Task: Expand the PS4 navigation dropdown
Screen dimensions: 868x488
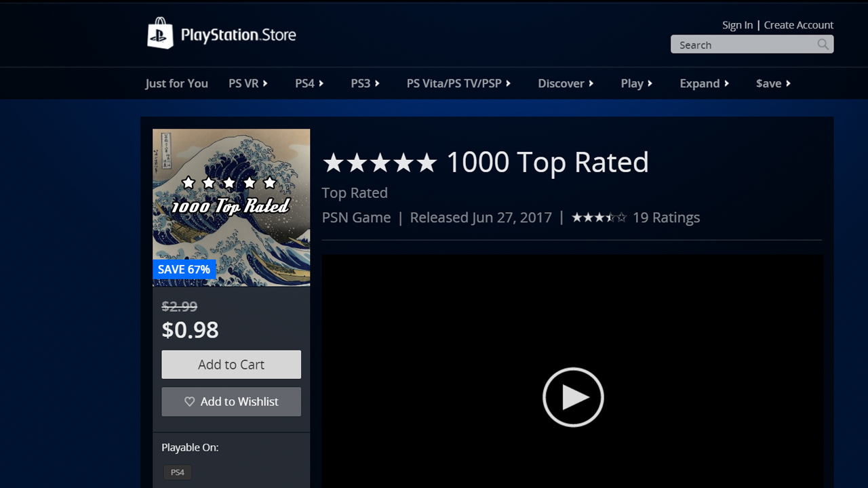Action: point(309,83)
